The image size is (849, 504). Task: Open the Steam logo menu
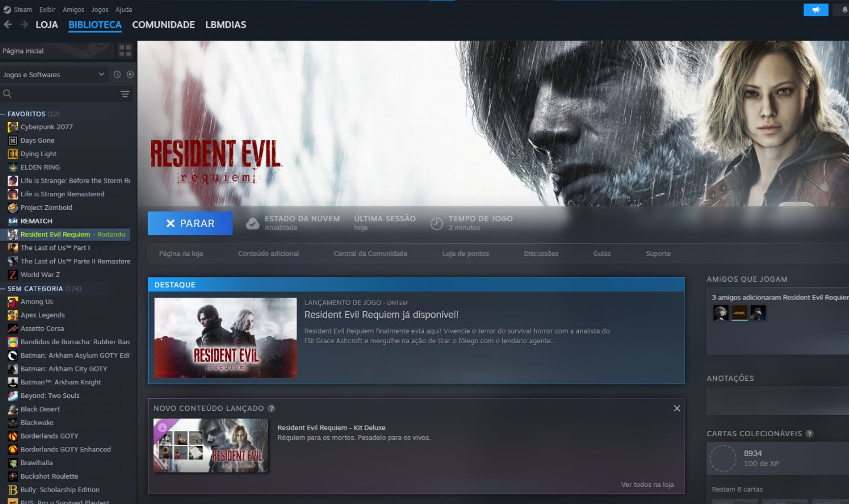[x=18, y=9]
